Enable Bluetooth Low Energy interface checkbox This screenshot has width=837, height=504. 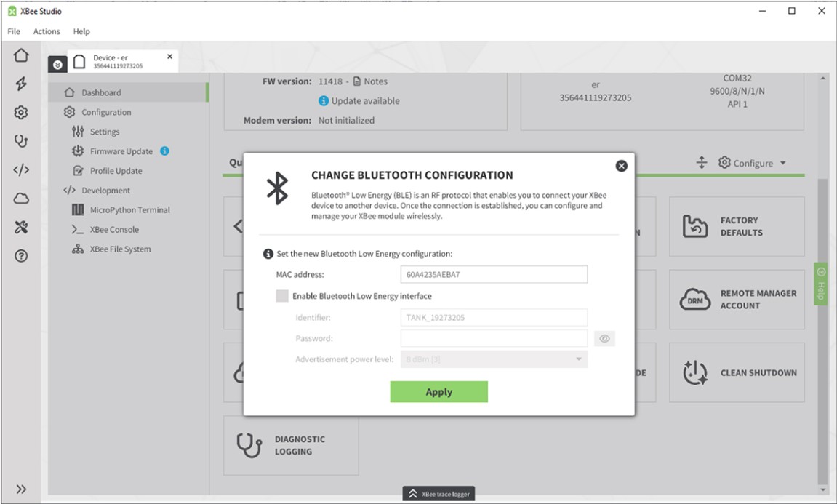tap(282, 296)
